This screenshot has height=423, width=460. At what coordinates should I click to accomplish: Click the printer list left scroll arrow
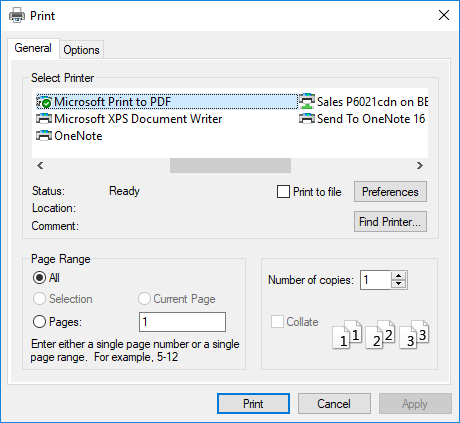pyautogui.click(x=40, y=166)
